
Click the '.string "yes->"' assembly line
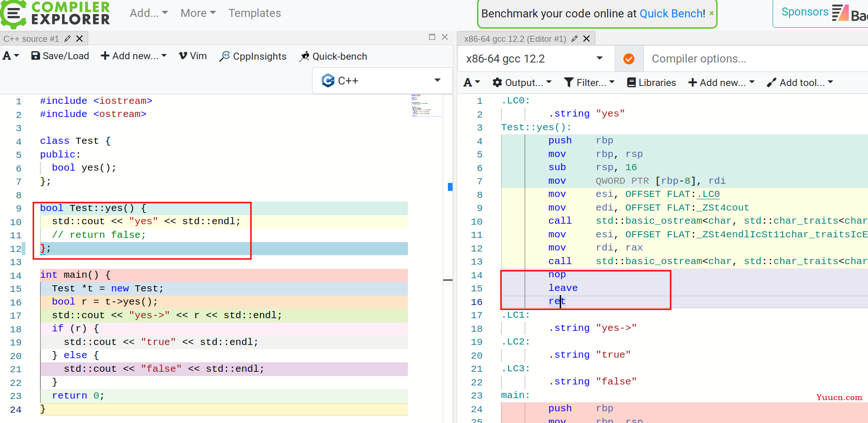pos(593,328)
